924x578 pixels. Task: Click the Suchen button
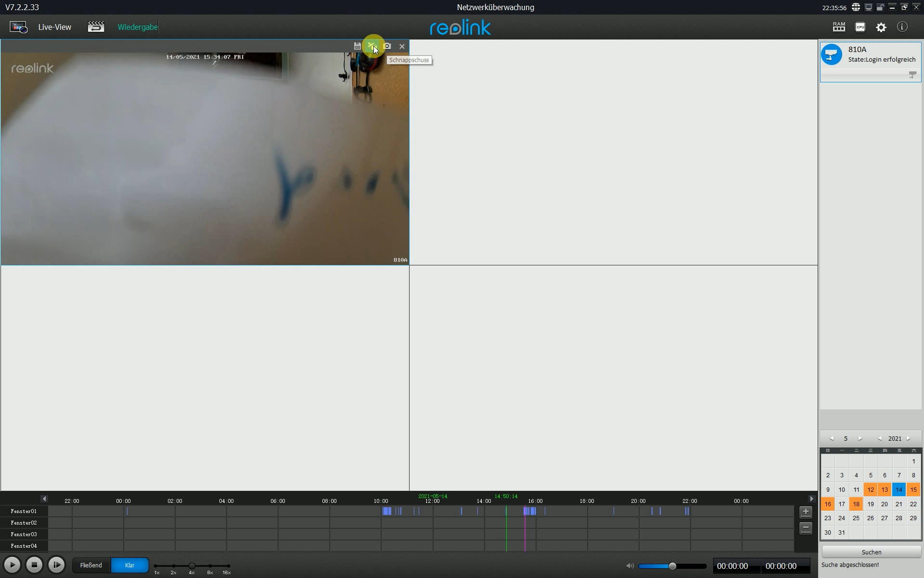tap(871, 552)
